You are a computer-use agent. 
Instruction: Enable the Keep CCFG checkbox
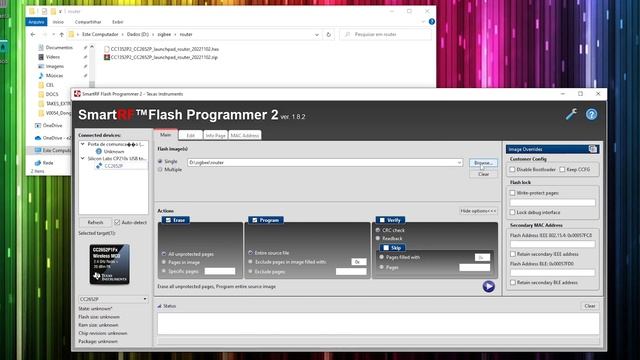point(562,169)
